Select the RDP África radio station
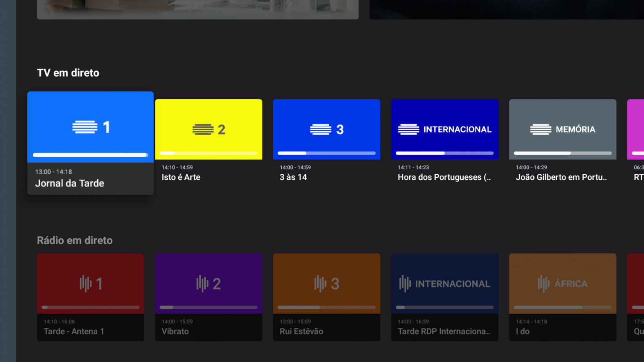Image resolution: width=644 pixels, height=362 pixels. tap(562, 283)
